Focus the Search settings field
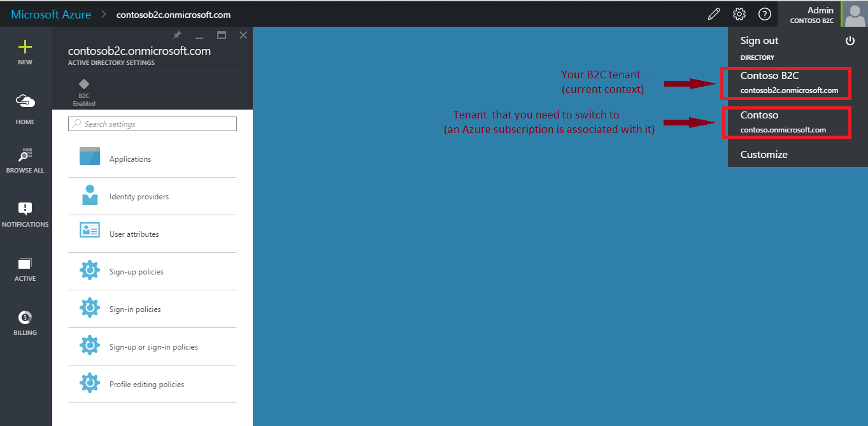The width and height of the screenshot is (868, 426). click(152, 124)
